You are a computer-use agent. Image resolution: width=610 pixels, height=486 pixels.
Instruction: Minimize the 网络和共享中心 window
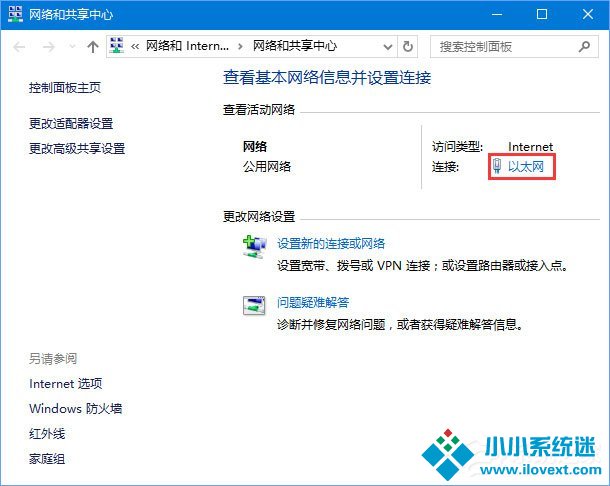coord(497,14)
